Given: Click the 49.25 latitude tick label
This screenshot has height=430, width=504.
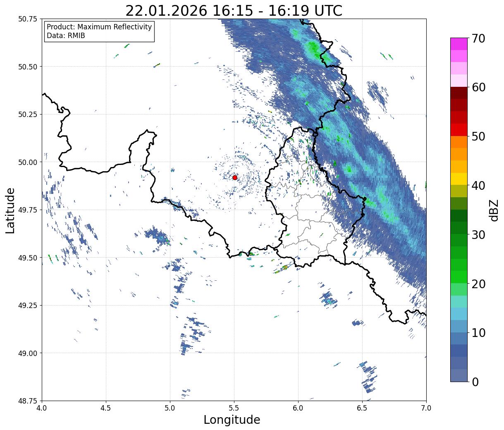Looking at the screenshot, I should pyautogui.click(x=28, y=306).
